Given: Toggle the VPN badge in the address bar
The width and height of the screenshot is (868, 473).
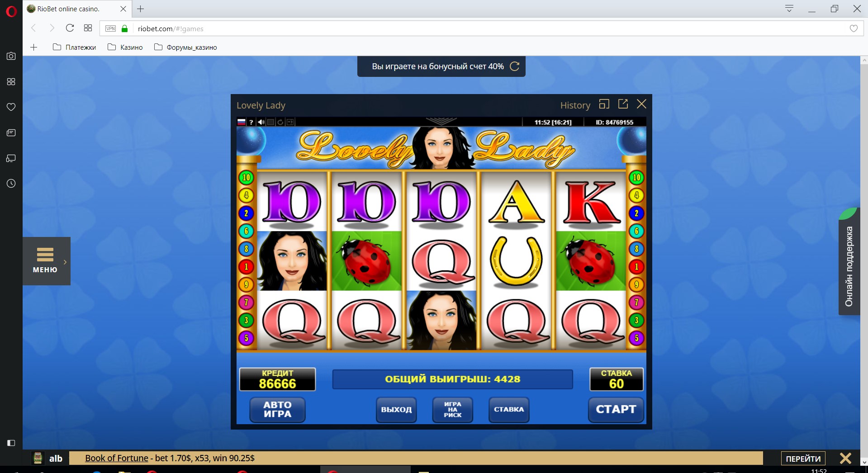Looking at the screenshot, I should (110, 28).
